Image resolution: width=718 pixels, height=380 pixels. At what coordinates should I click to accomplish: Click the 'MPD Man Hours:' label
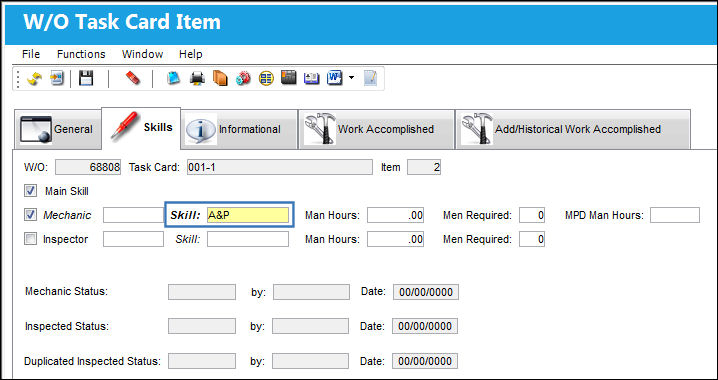(x=604, y=215)
